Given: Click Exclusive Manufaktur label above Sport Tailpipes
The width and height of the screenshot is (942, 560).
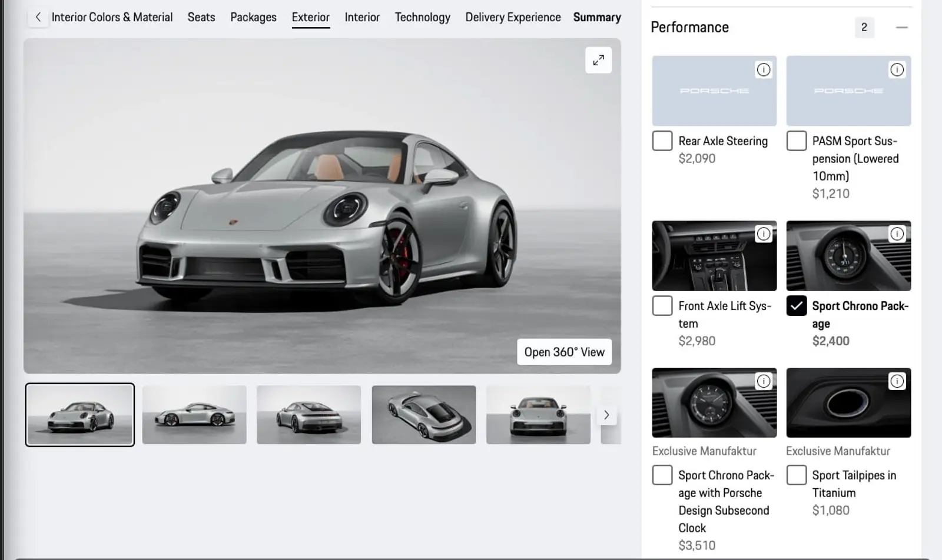Looking at the screenshot, I should click(838, 451).
